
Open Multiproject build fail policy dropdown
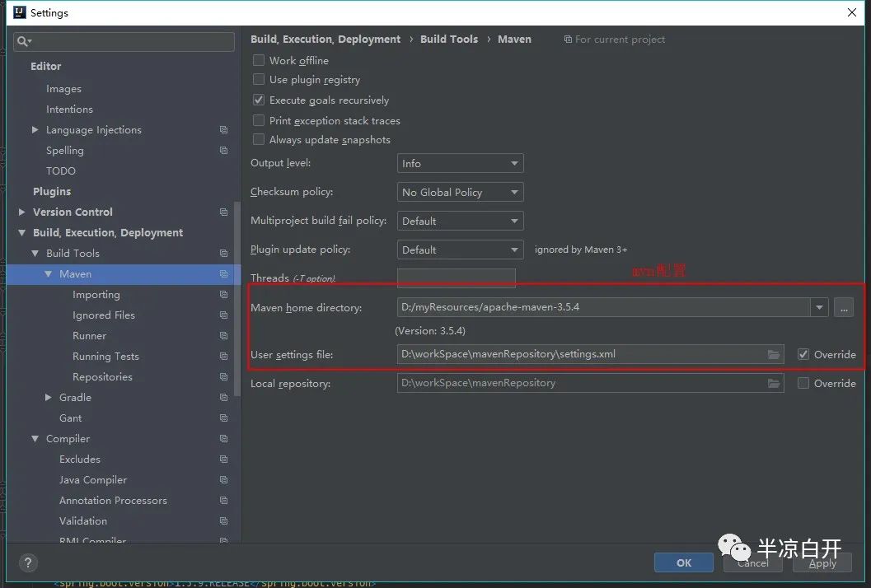[460, 221]
